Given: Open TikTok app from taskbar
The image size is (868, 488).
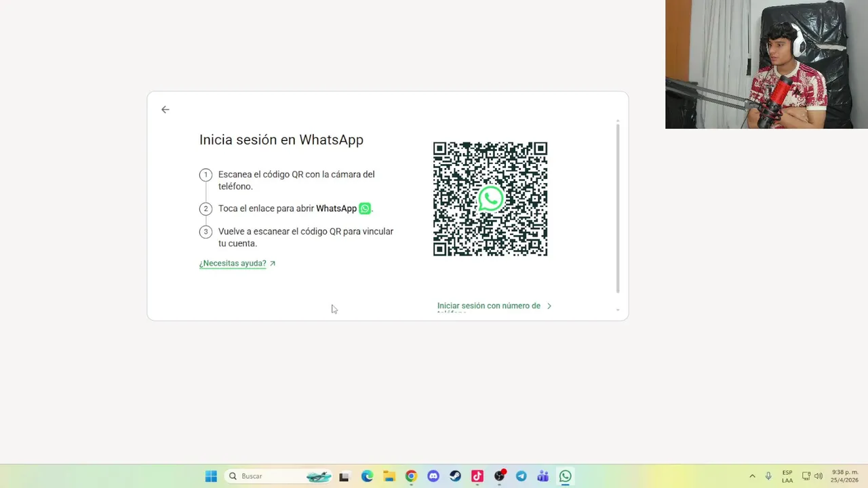Looking at the screenshot, I should (477, 476).
